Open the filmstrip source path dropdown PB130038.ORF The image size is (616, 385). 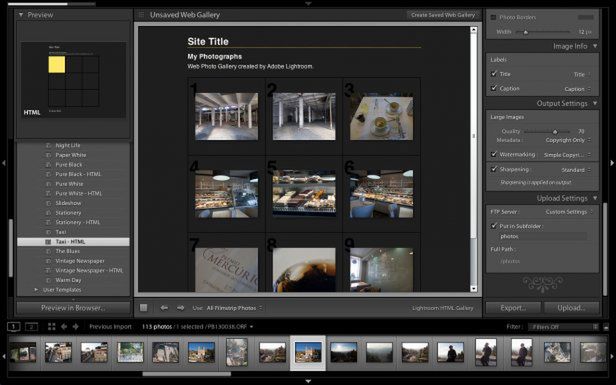pos(231,327)
